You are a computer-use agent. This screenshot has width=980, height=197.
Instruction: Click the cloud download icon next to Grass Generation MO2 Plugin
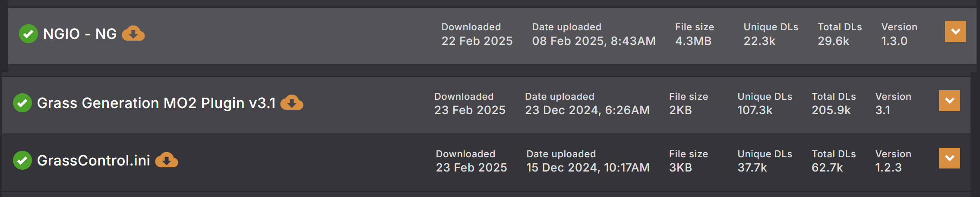click(292, 103)
